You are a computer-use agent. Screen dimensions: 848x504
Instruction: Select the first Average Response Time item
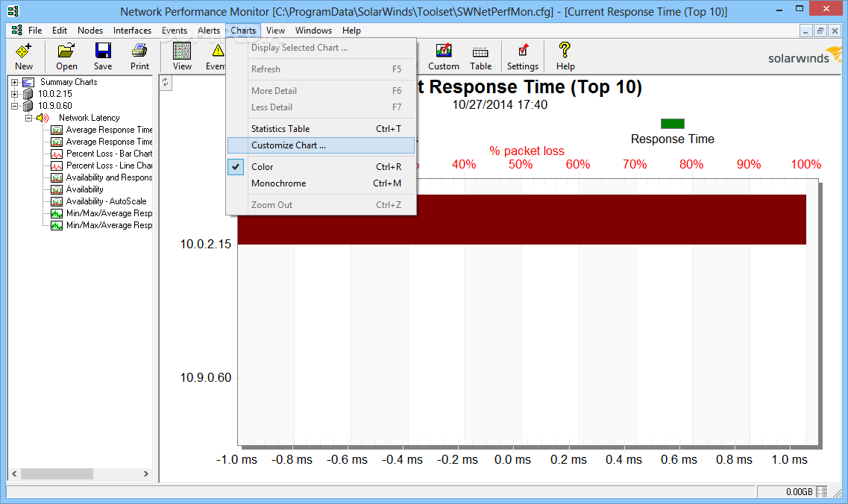[109, 130]
